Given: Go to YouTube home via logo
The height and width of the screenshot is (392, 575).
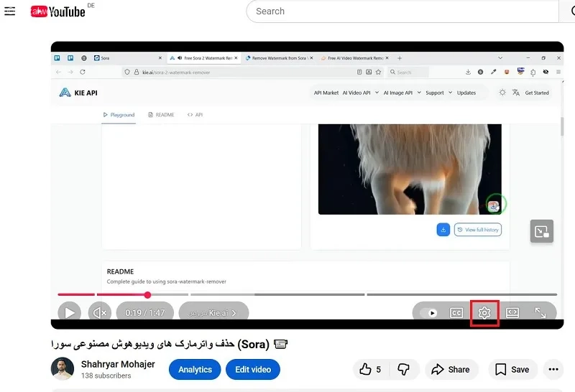Looking at the screenshot, I should [x=57, y=11].
